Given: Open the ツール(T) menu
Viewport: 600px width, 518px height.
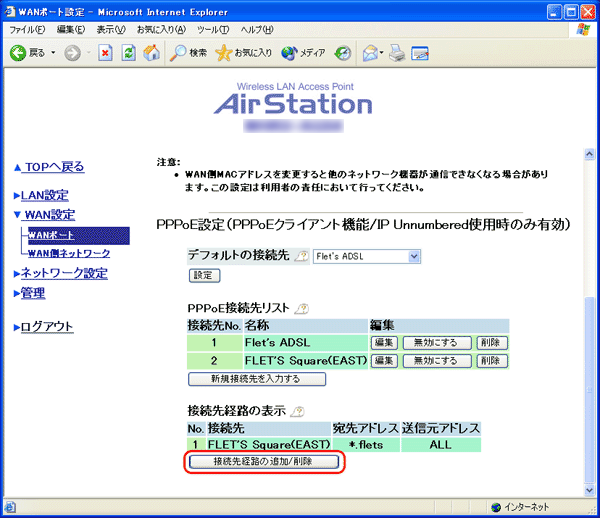Looking at the screenshot, I should coord(213,30).
